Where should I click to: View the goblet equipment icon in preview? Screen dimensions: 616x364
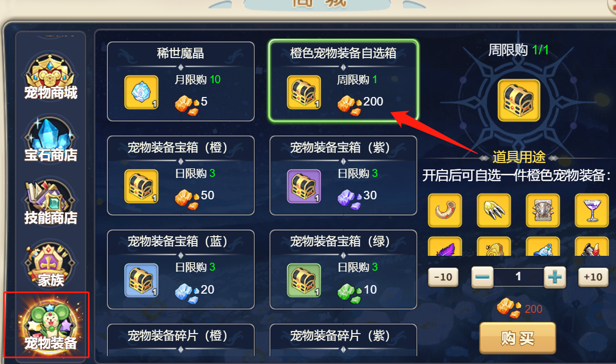point(591,211)
